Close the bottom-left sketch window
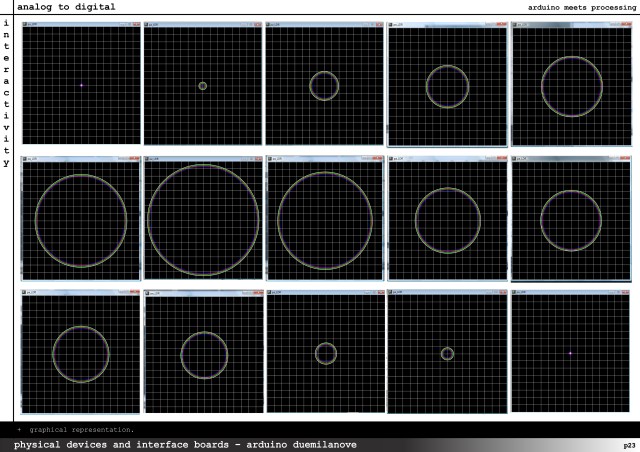Viewport: 640px width, 452px height. [133, 293]
